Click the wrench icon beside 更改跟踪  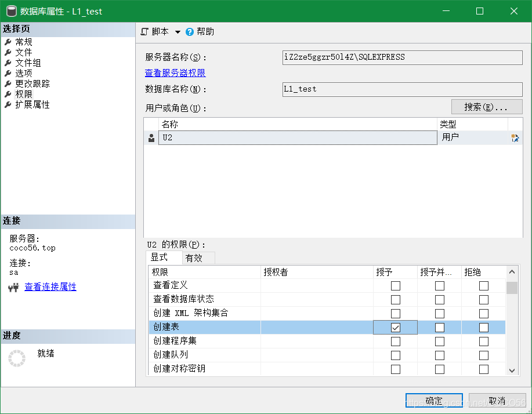click(8, 83)
